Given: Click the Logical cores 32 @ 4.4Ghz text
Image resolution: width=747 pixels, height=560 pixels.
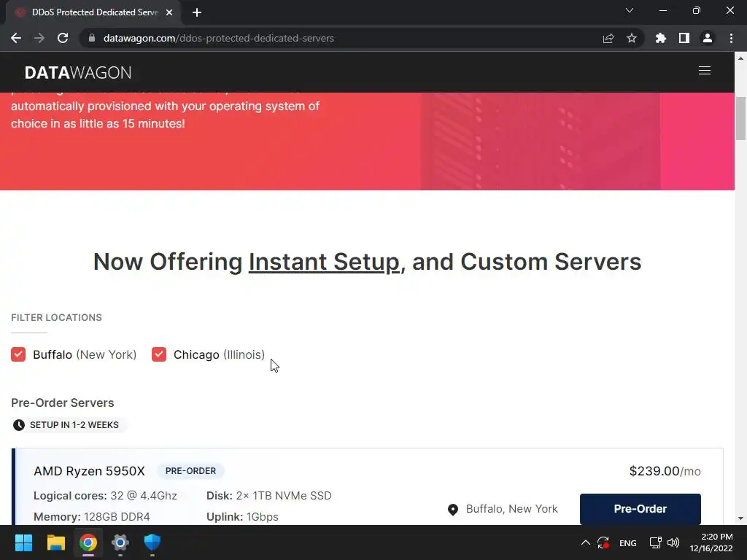Looking at the screenshot, I should point(105,496).
